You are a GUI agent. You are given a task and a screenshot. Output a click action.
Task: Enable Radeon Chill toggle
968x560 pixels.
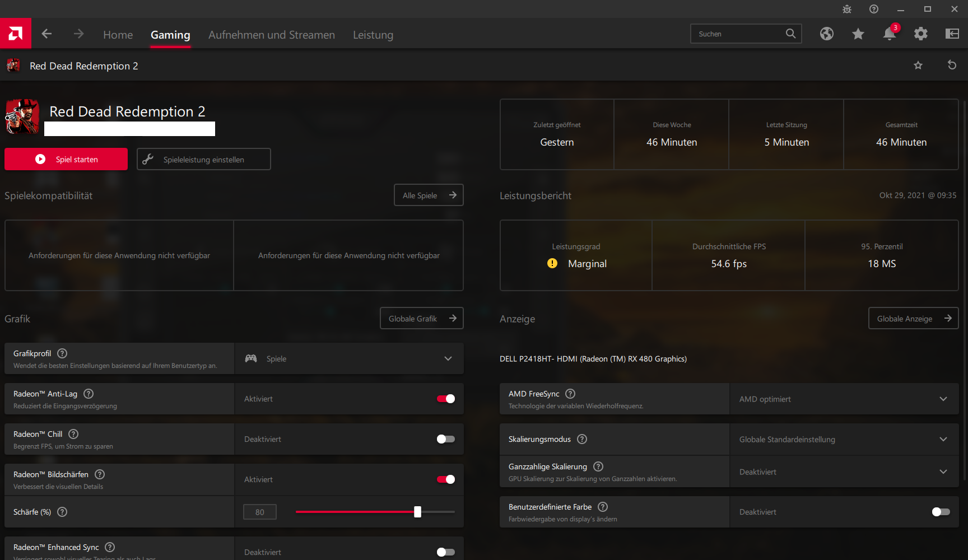[x=446, y=439]
